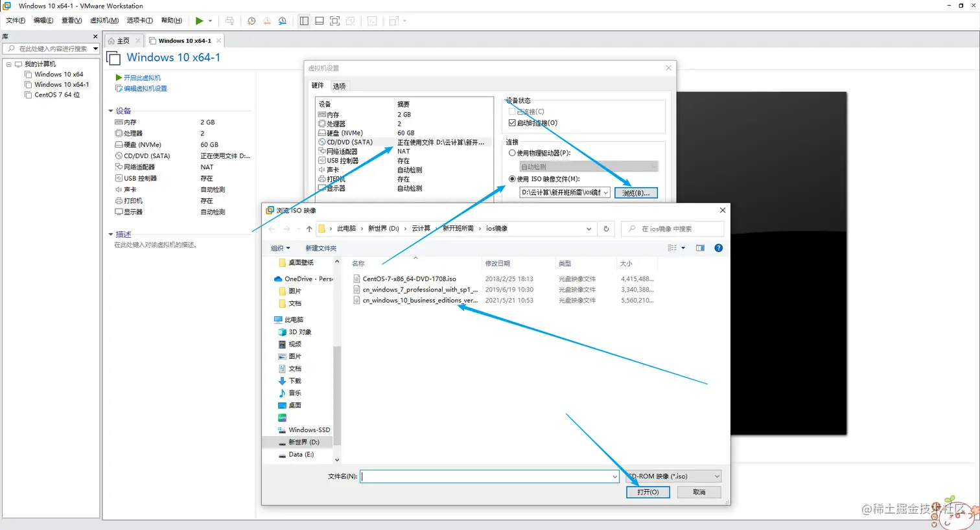Toggle the library sidebar view icon

click(304, 21)
